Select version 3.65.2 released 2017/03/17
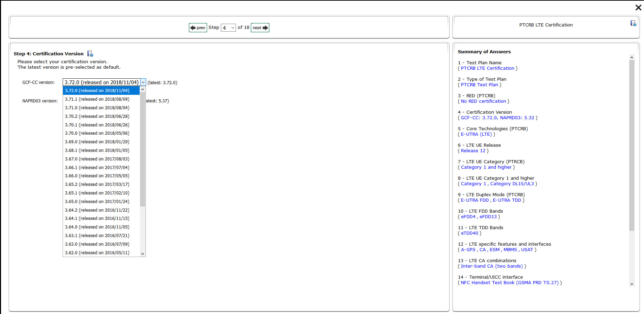Image resolution: width=644 pixels, height=314 pixels. pyautogui.click(x=97, y=184)
